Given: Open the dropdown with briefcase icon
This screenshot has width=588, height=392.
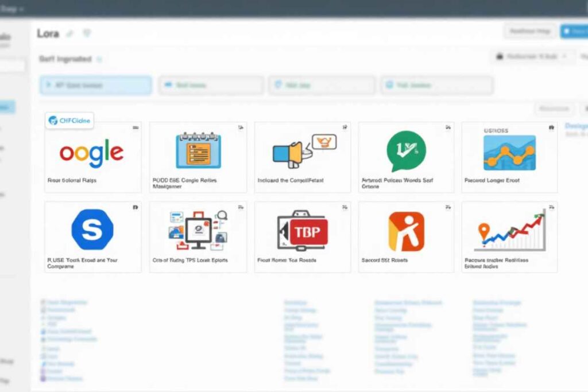Looking at the screenshot, I should pos(532,57).
